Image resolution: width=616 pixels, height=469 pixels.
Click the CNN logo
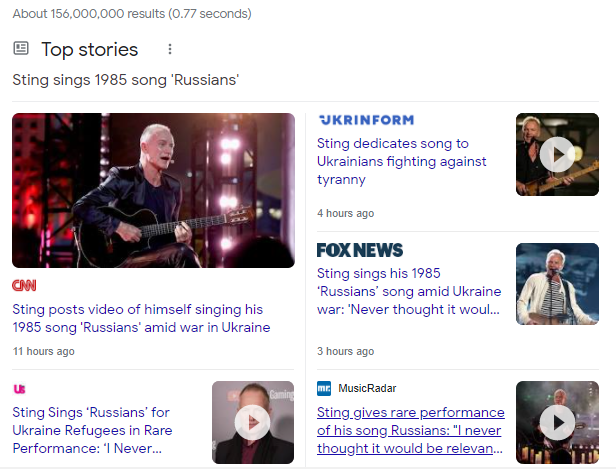tap(24, 286)
